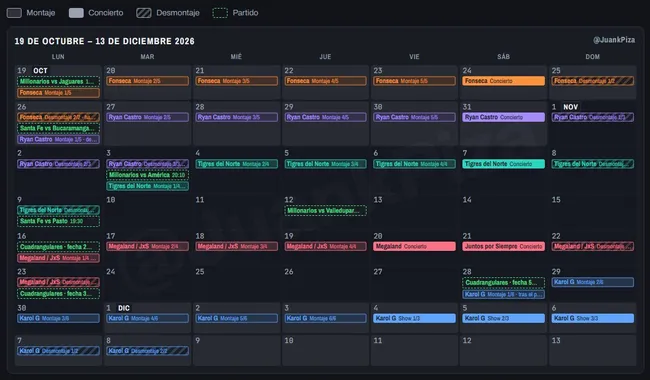This screenshot has width=650, height=380.
Task: Open the Fonseca Desmontaje event on October 25
Action: coord(593,81)
